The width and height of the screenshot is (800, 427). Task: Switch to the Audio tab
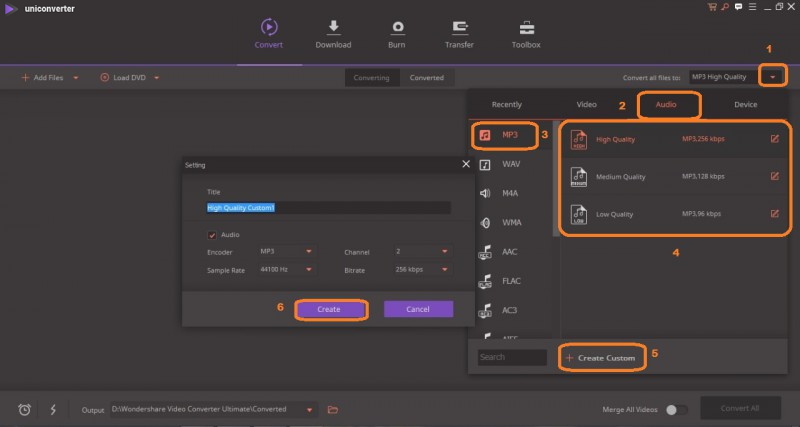point(666,105)
